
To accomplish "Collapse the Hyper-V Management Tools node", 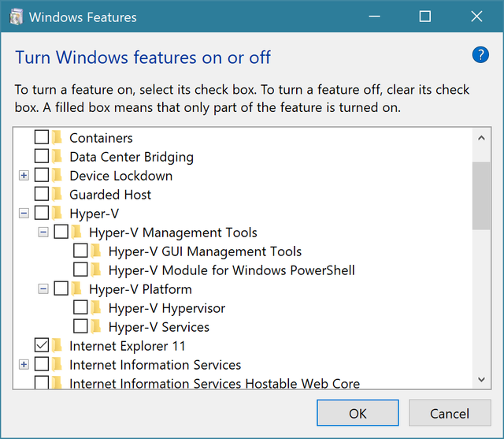I will (43, 233).
